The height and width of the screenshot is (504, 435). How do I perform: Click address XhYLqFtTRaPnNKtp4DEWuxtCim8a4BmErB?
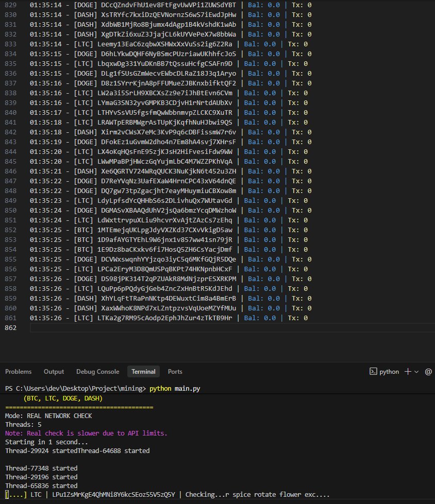(169, 298)
